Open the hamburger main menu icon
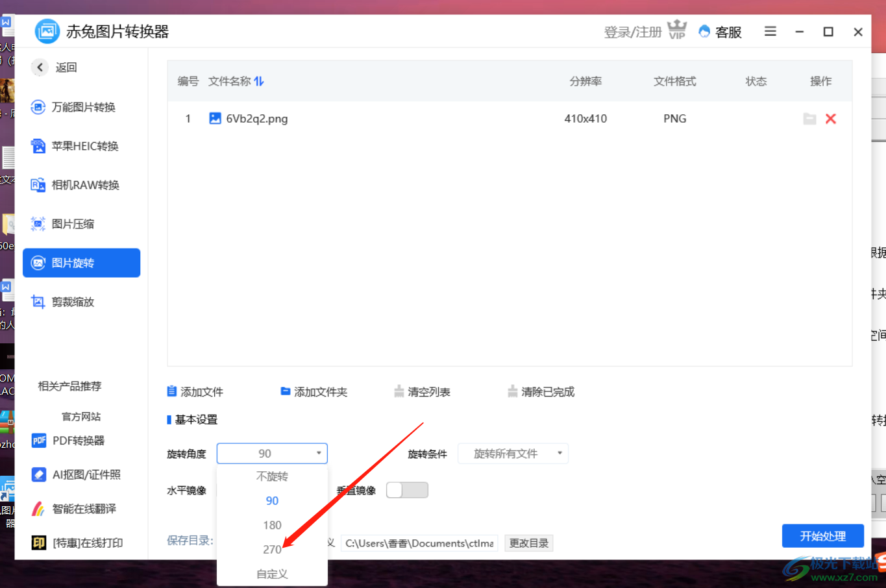Image resolution: width=886 pixels, height=588 pixels. tap(770, 31)
